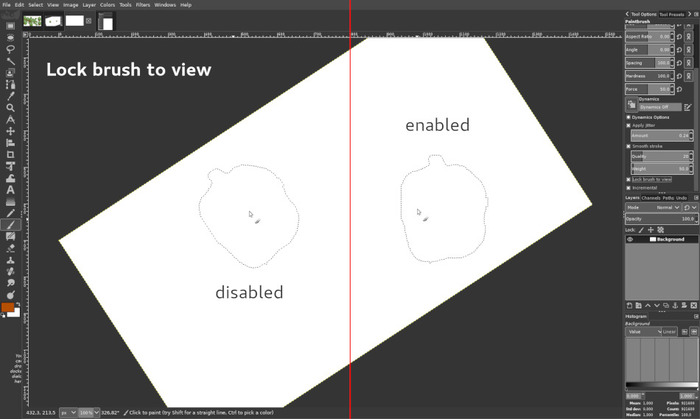
Task: Toggle Lock brush to view checkbox
Action: click(x=629, y=179)
